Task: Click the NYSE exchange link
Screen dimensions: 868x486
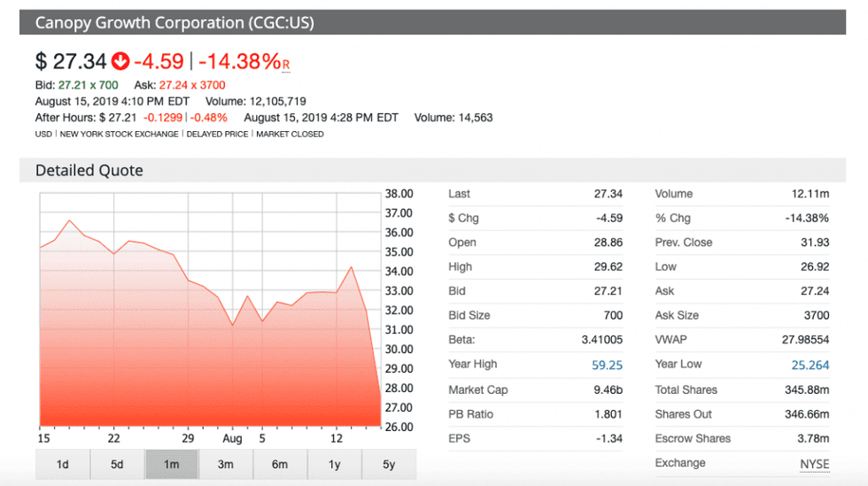Action: click(814, 464)
